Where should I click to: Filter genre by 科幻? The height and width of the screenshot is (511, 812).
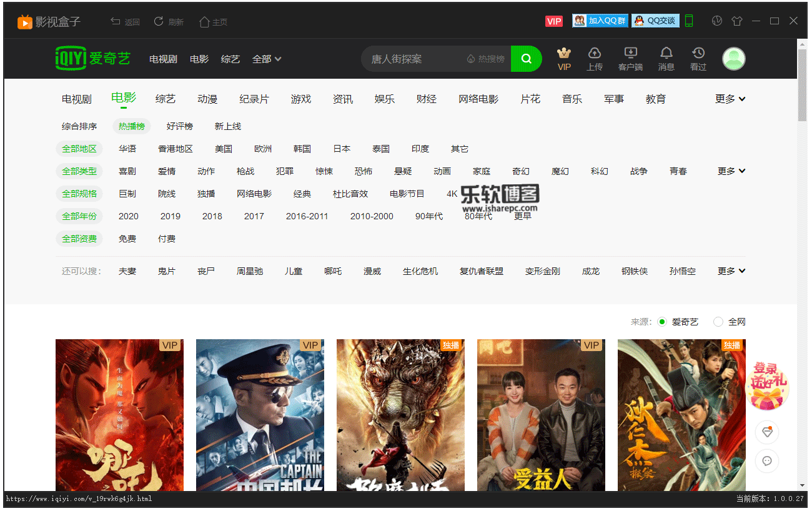(600, 171)
